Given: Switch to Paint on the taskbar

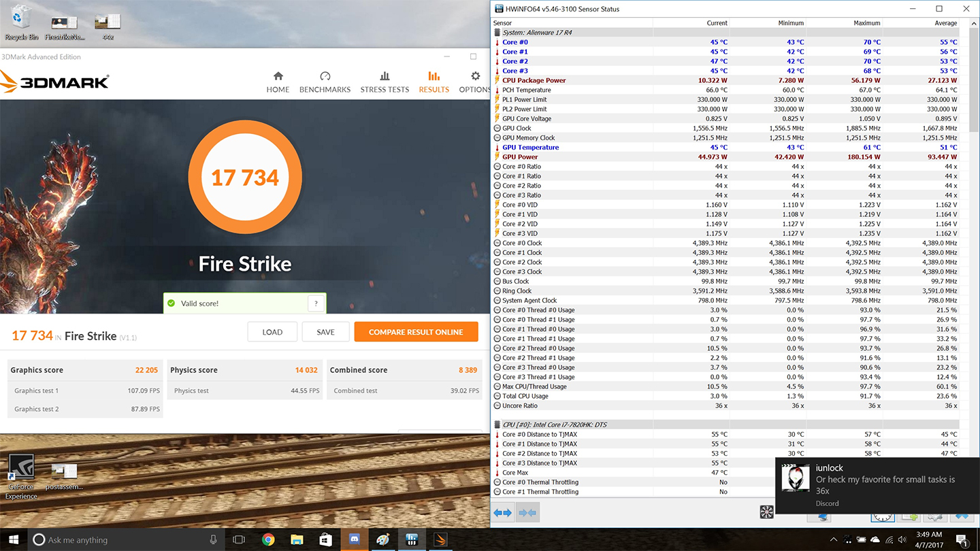Looking at the screenshot, I should (x=382, y=539).
